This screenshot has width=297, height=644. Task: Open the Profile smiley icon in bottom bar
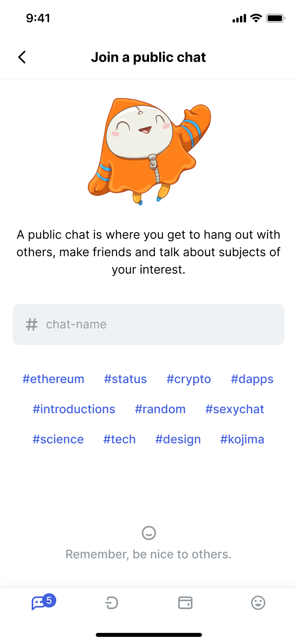(x=258, y=603)
